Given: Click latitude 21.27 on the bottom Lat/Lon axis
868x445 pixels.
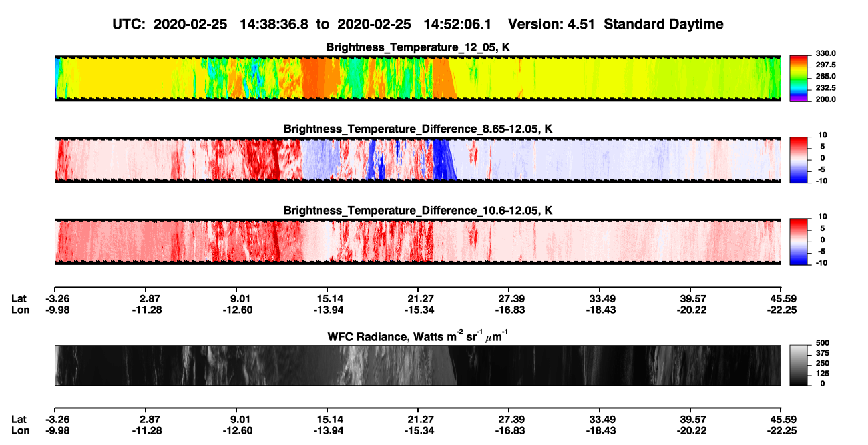Looking at the screenshot, I should 421,420.
